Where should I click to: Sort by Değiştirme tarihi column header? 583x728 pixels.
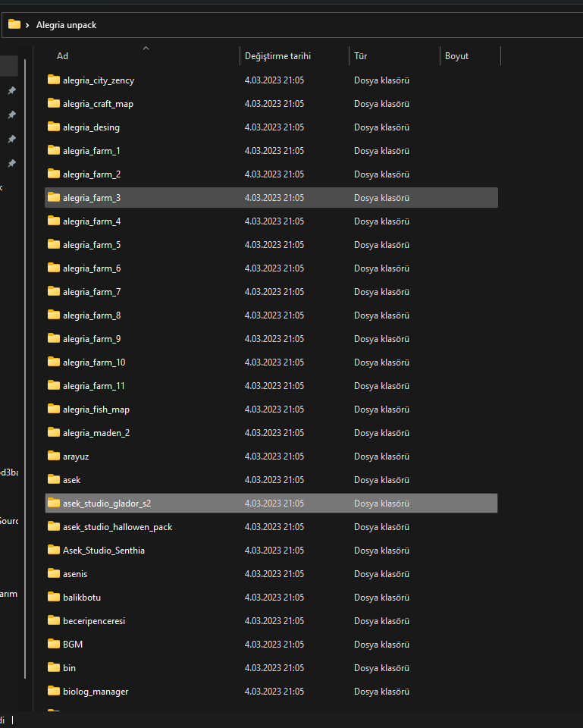point(277,56)
